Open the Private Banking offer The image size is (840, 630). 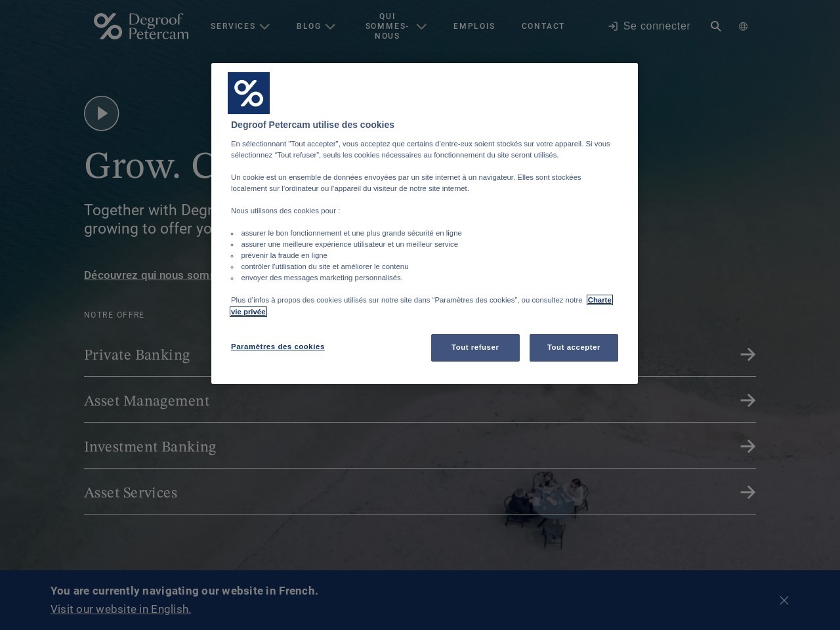click(420, 354)
